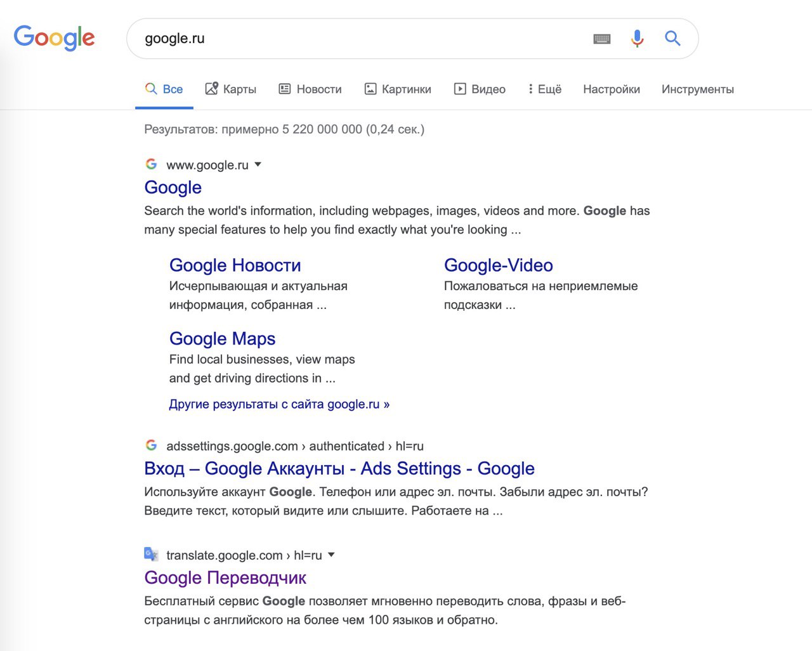Expand the dropdown arrow next to translate.google.com
Screen dimensions: 812x651
click(331, 555)
